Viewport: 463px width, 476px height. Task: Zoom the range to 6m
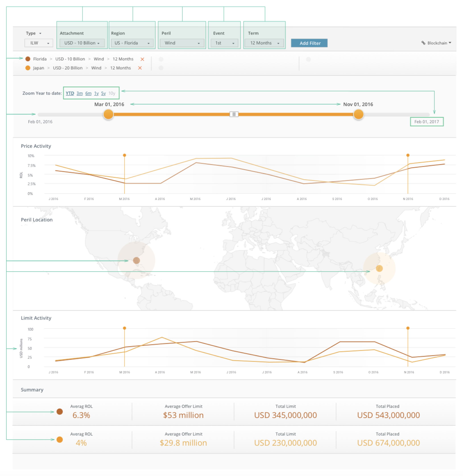tap(88, 93)
